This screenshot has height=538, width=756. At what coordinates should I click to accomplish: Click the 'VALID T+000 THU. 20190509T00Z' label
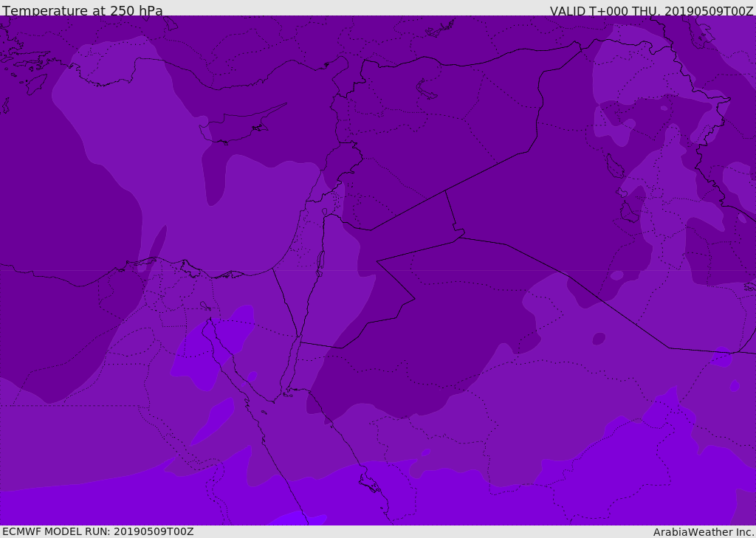651,11
